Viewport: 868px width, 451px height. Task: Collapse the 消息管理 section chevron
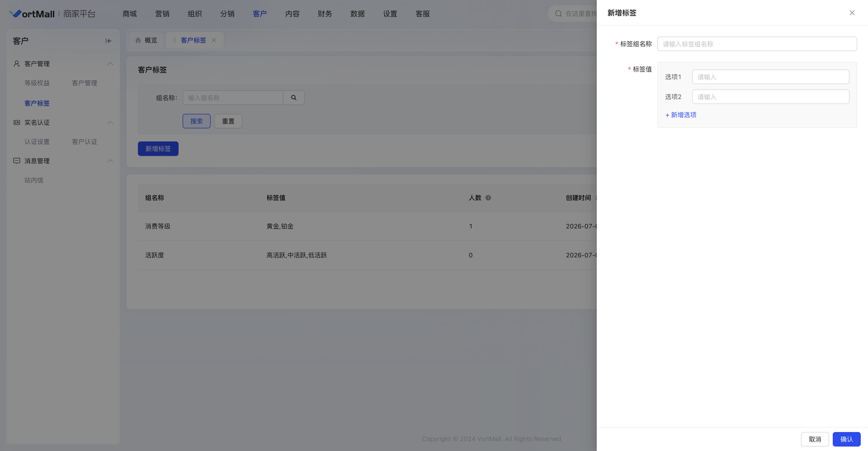click(x=110, y=161)
